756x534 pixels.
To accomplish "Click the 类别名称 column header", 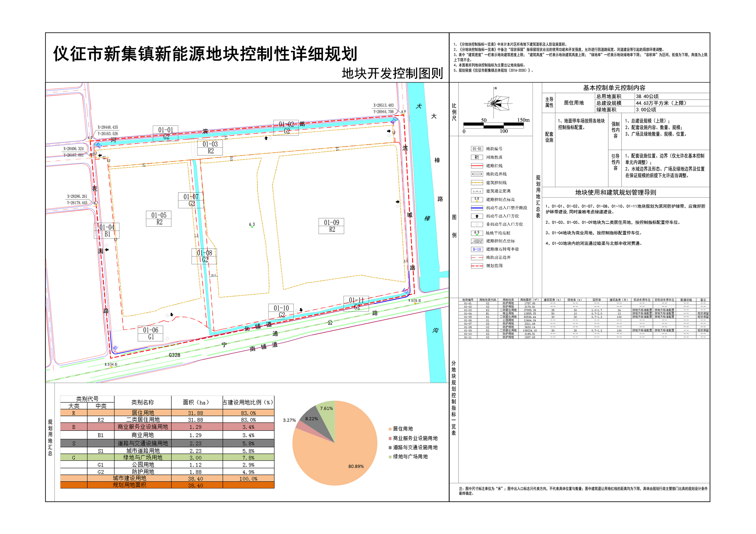I will coord(143,402).
